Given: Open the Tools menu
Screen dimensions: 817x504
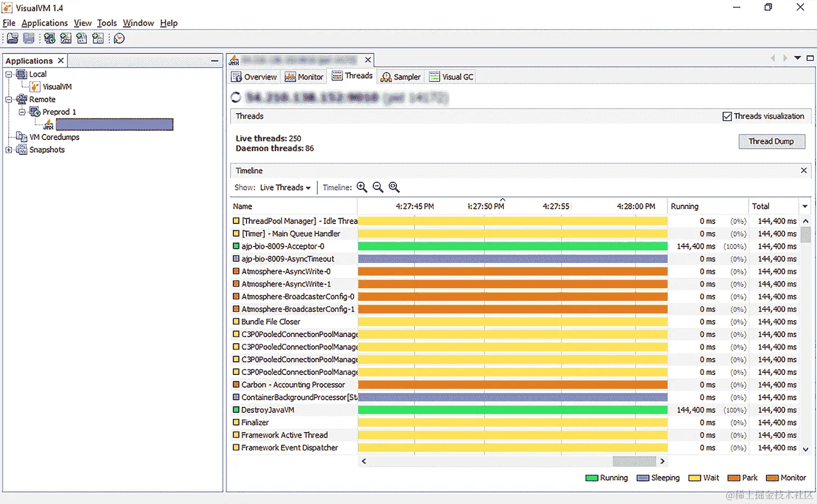Looking at the screenshot, I should click(107, 23).
